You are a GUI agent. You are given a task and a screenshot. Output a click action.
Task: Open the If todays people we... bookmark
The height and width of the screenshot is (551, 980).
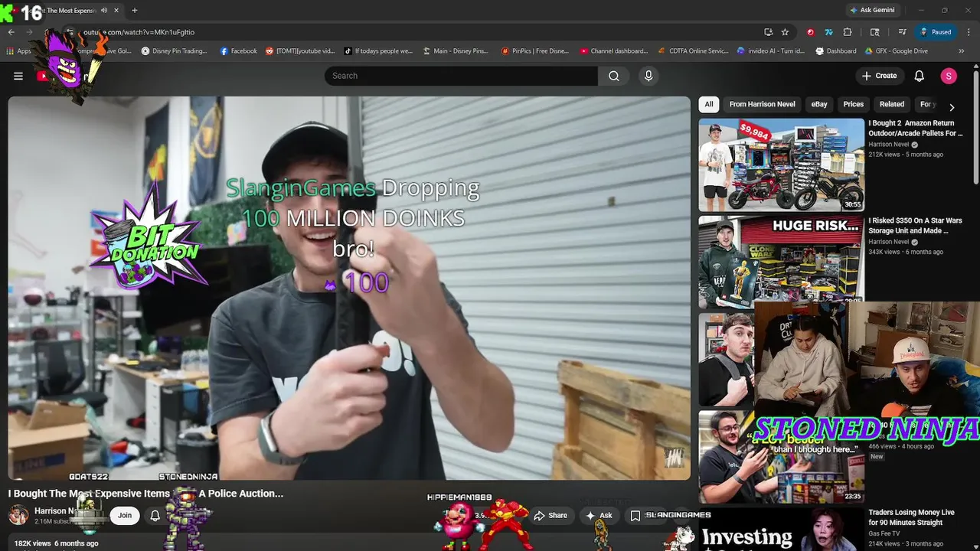pyautogui.click(x=377, y=51)
